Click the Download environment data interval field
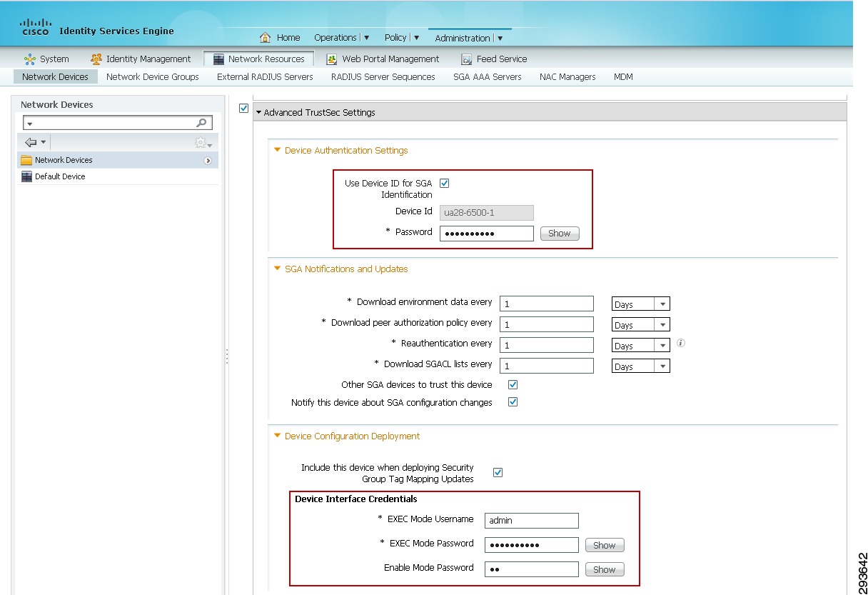Screen dimensions: 868x595 547,304
